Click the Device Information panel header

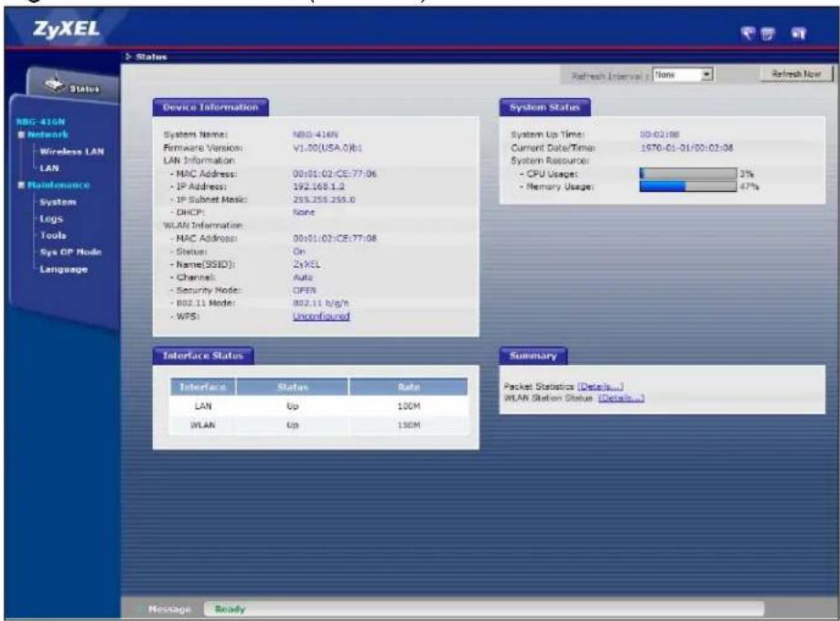(x=210, y=107)
